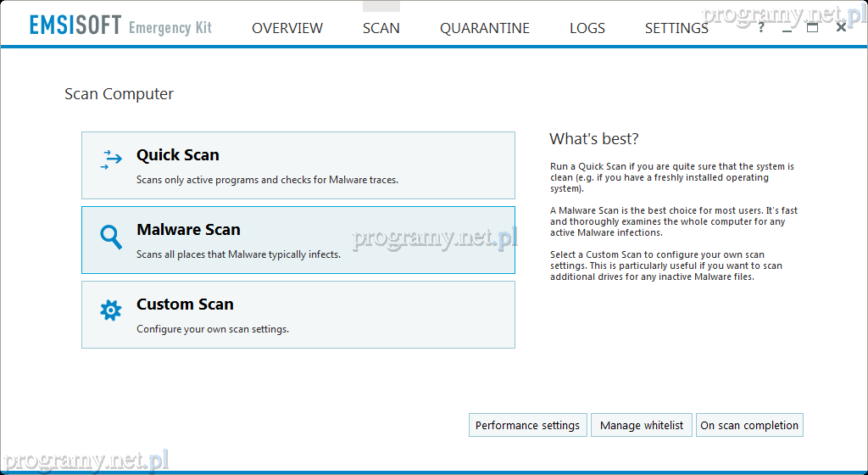Select the Custom Scan title text

(x=185, y=305)
